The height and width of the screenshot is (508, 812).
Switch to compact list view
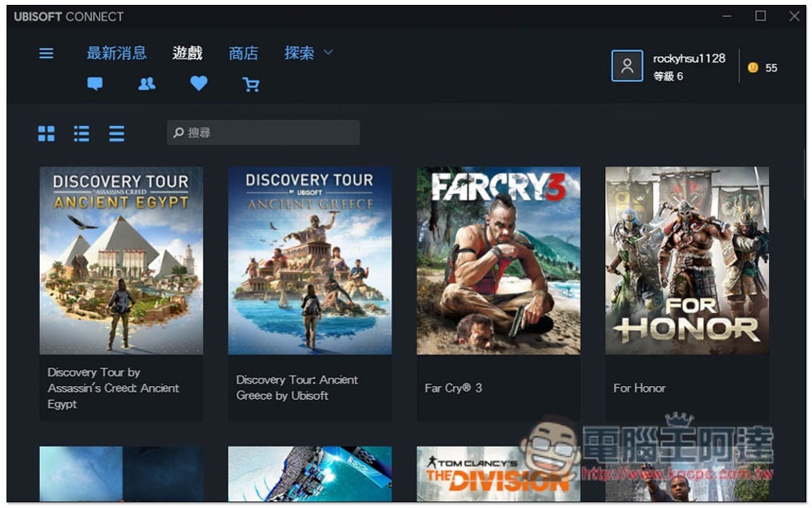[x=116, y=133]
